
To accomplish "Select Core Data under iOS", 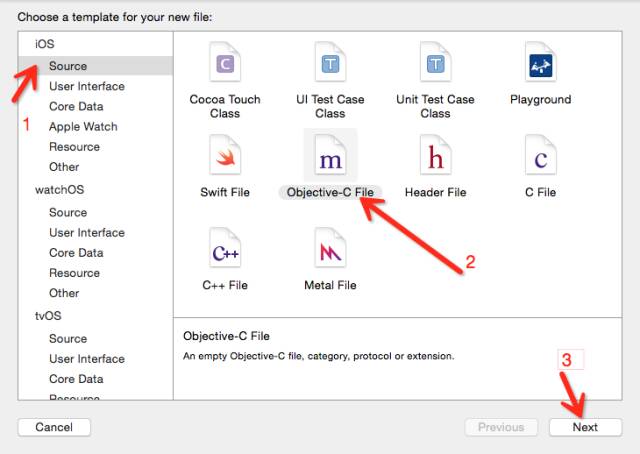I will (x=76, y=106).
